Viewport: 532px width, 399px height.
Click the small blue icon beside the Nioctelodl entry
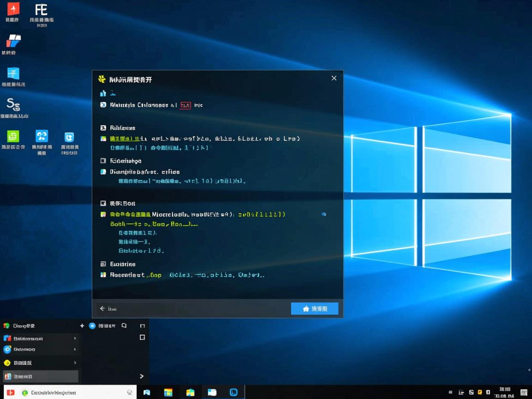tap(323, 214)
